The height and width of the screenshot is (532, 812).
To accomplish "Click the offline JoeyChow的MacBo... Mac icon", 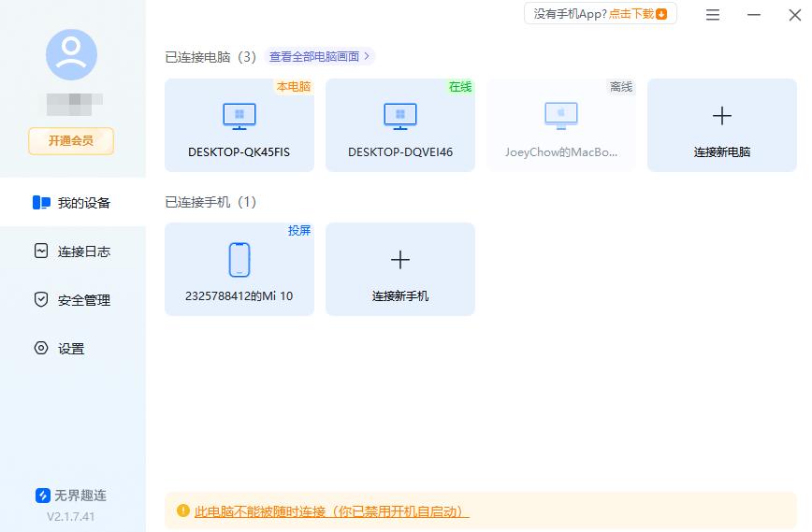I will click(561, 115).
